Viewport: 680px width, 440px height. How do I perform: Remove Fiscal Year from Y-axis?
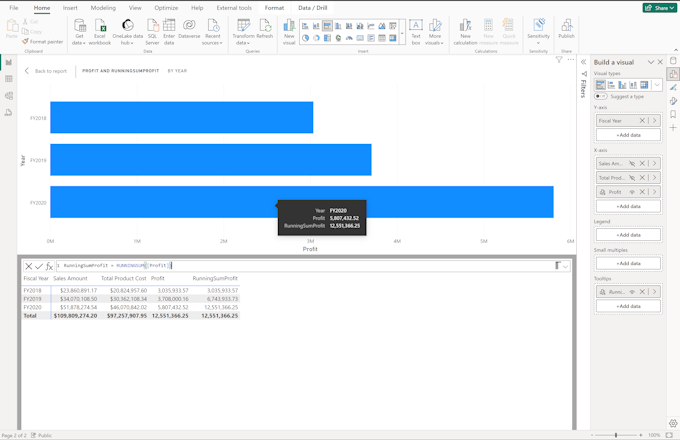642,121
